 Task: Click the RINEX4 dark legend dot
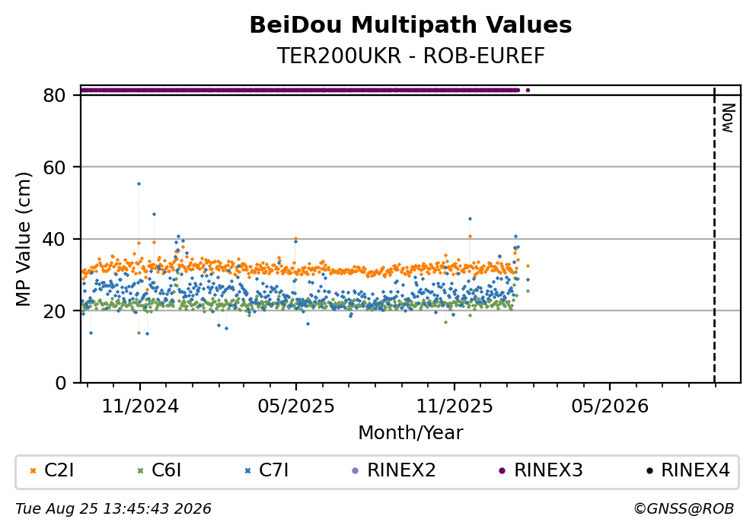pos(649,471)
